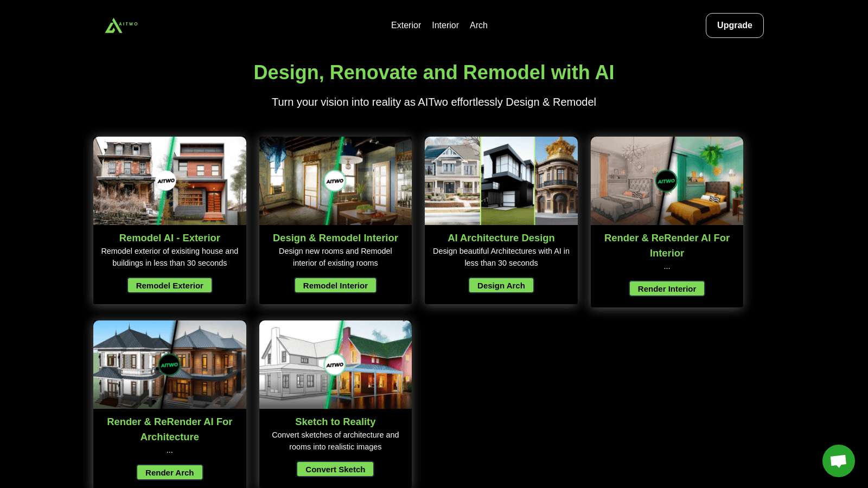Image resolution: width=868 pixels, height=488 pixels.
Task: Open the Exterior menu item
Action: point(406,25)
